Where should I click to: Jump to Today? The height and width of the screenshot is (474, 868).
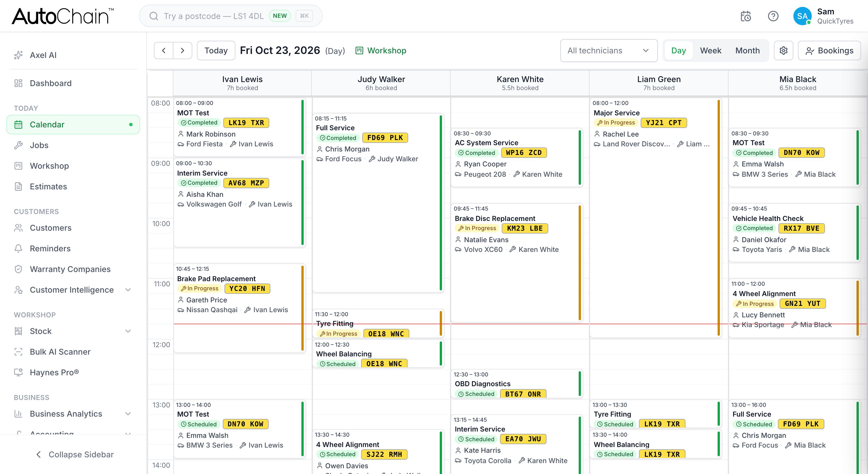click(216, 50)
